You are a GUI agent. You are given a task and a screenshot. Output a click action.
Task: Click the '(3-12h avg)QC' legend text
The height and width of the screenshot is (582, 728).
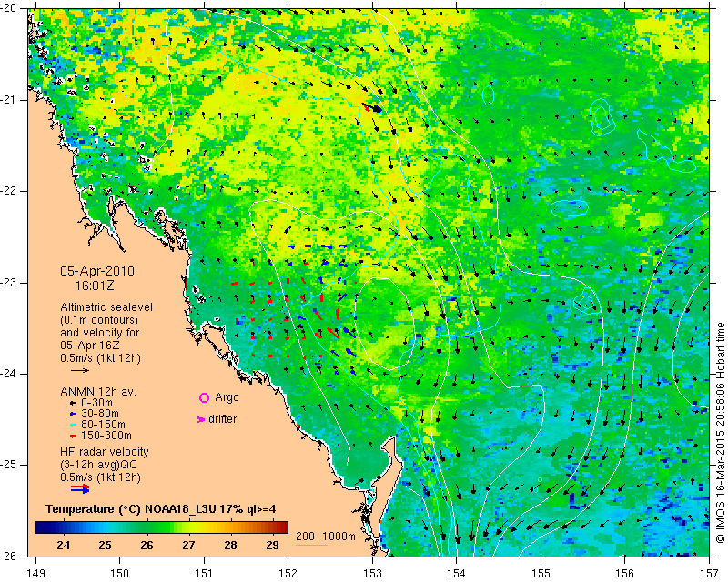tap(98, 465)
